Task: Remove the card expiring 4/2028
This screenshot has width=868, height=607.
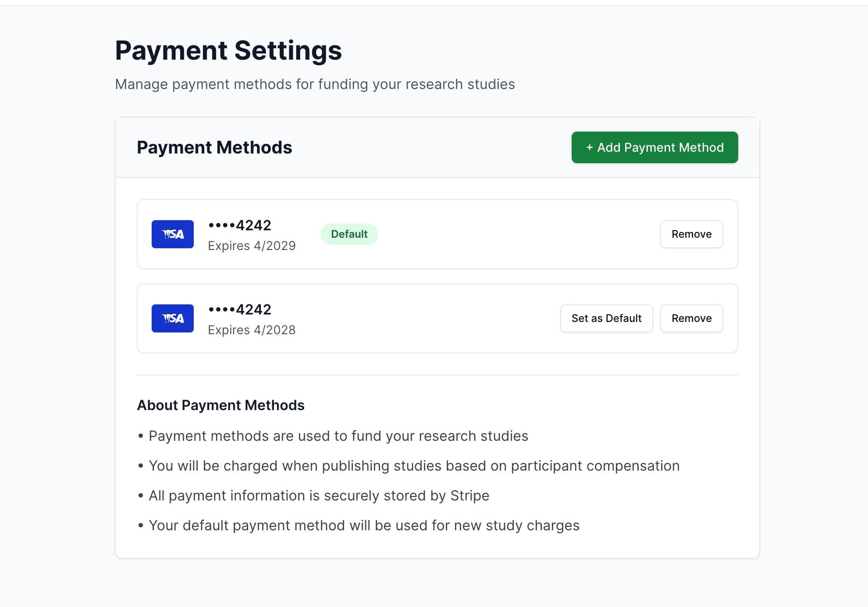Action: coord(691,318)
